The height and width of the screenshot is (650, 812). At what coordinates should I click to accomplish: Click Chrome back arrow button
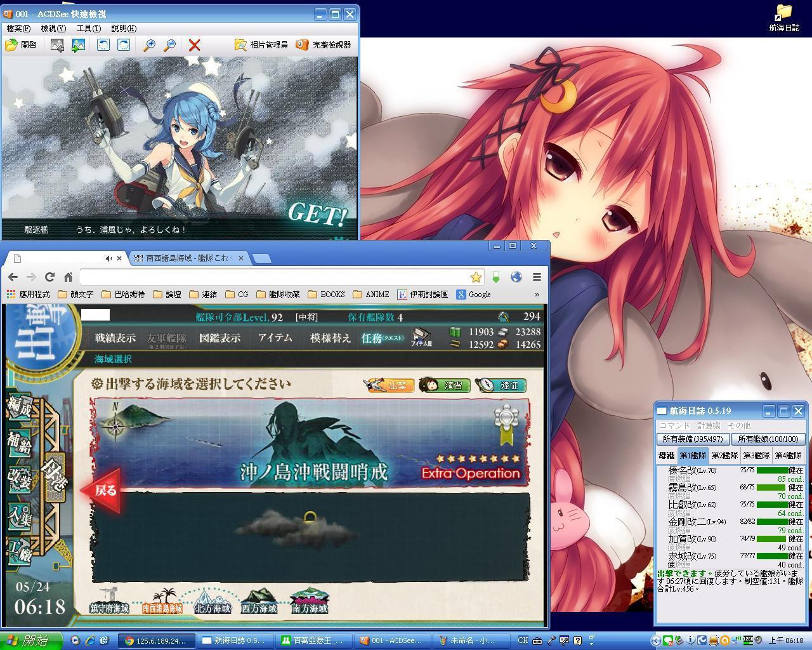[13, 277]
